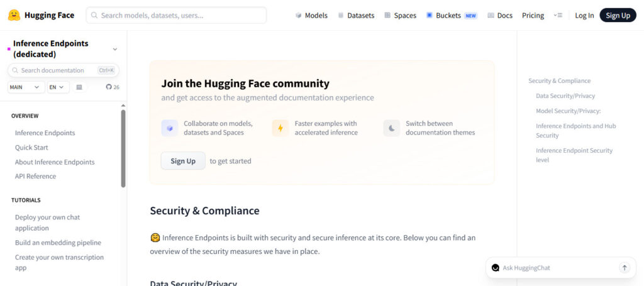
Task: Click the Join the Hugging Face community heading
Action: (245, 84)
